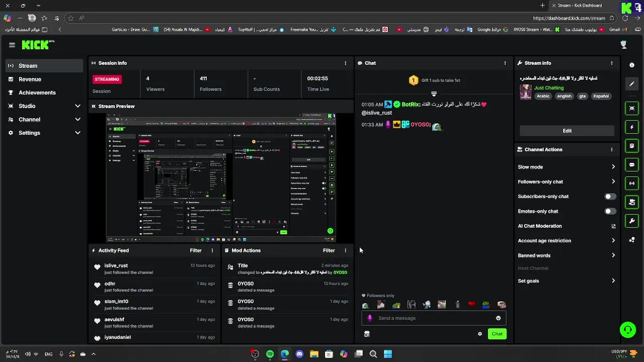Expand the Settings menu chevron
644x362 pixels.
77,133
